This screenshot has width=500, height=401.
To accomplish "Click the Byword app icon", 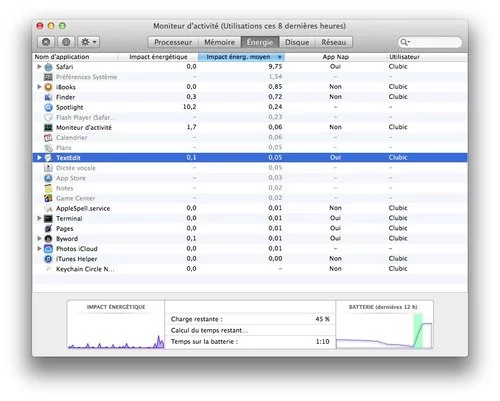I will 49,239.
